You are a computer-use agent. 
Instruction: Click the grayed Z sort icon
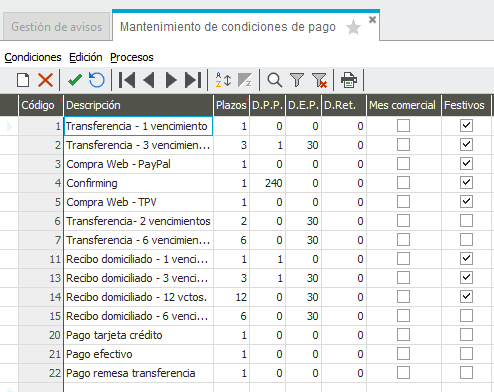[245, 80]
